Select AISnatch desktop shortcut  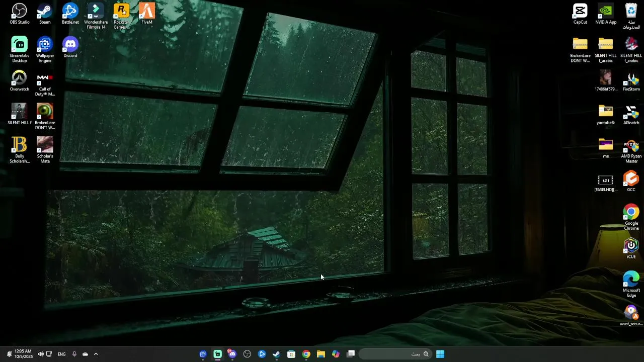(x=631, y=114)
